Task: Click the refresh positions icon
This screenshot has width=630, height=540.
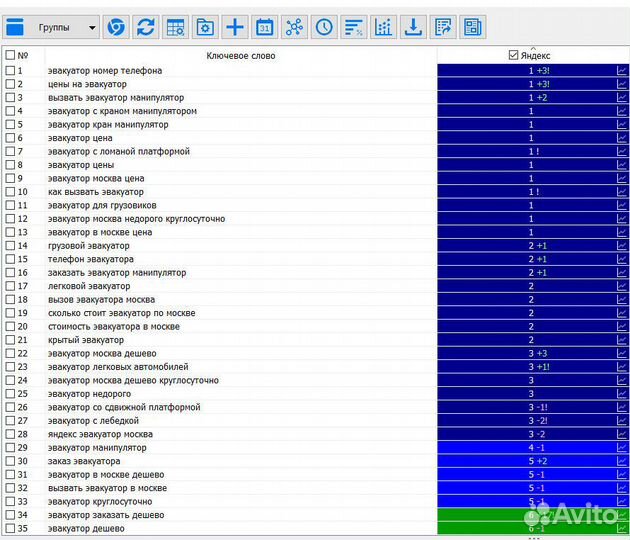Action: click(x=146, y=27)
